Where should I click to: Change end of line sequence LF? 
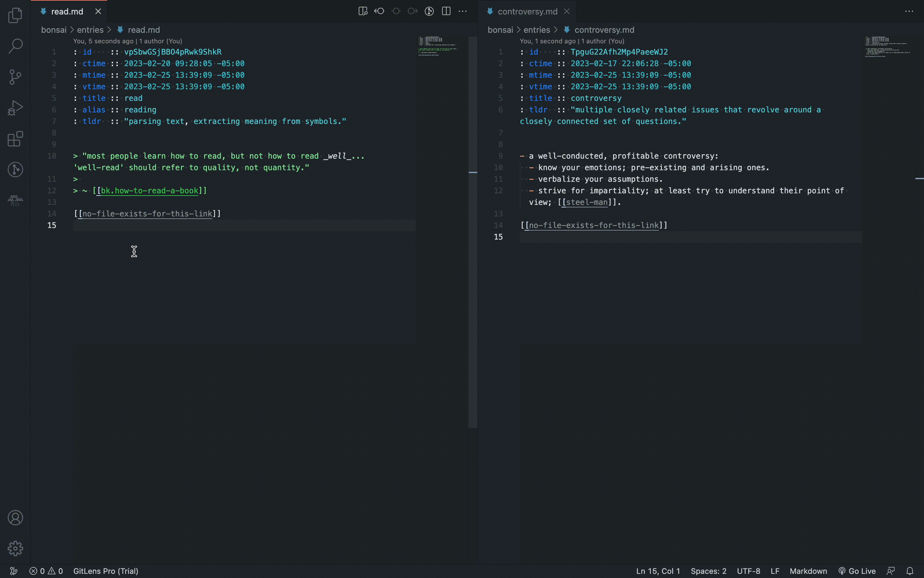click(x=775, y=571)
